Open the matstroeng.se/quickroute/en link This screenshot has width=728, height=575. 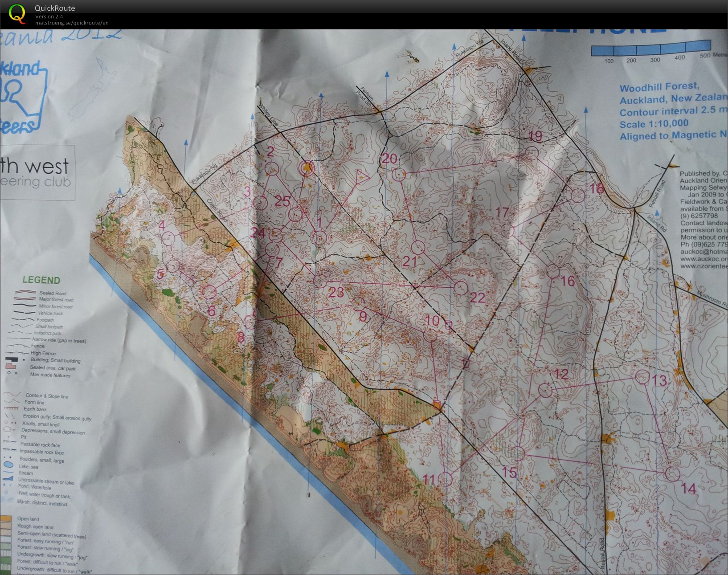(x=72, y=23)
